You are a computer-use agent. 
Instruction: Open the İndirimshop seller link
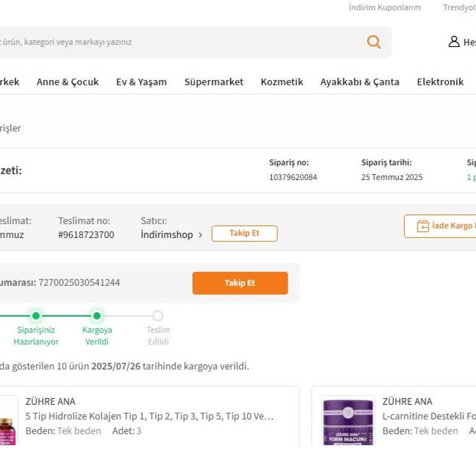pos(167,235)
